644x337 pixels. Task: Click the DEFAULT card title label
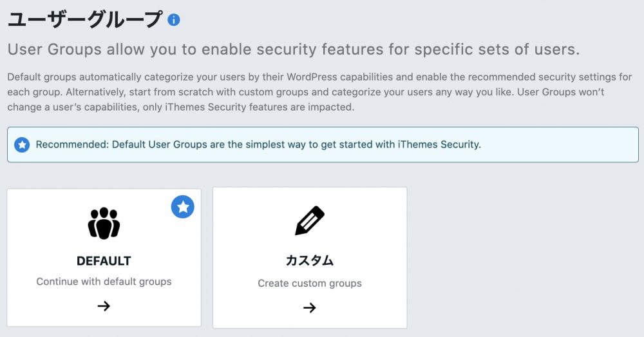[x=104, y=261]
